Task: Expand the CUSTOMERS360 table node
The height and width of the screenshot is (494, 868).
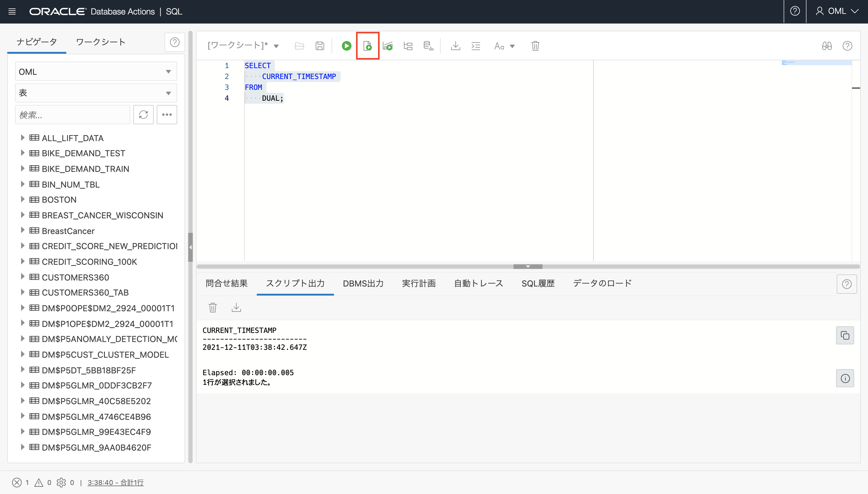Action: click(22, 277)
